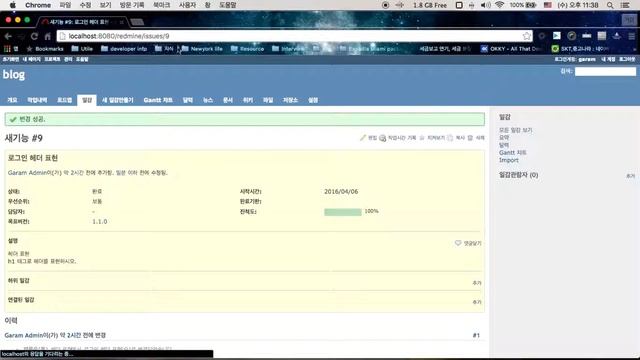Screen dimensions: 640x360
Task: Open the #1 history note anchor
Action: (x=476, y=335)
